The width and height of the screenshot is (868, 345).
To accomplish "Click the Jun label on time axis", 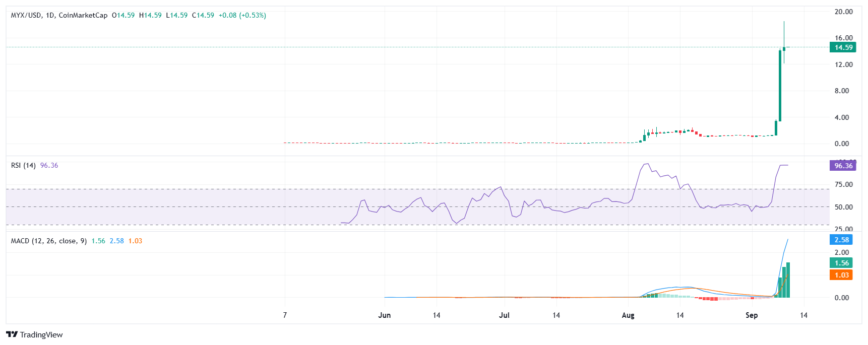I will tap(384, 315).
